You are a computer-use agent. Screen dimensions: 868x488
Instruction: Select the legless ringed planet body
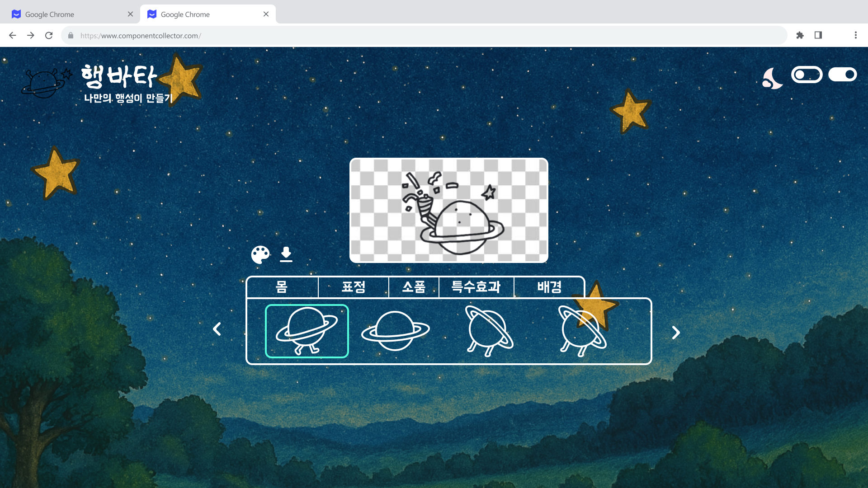(x=395, y=331)
